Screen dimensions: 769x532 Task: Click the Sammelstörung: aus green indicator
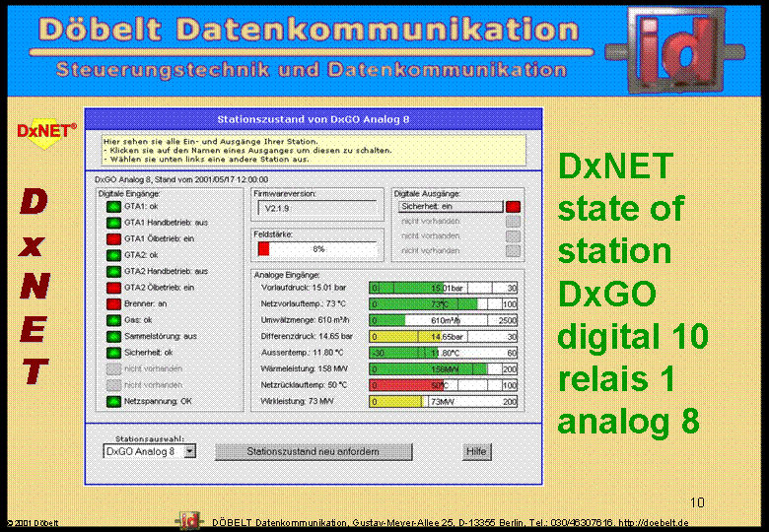(x=113, y=337)
